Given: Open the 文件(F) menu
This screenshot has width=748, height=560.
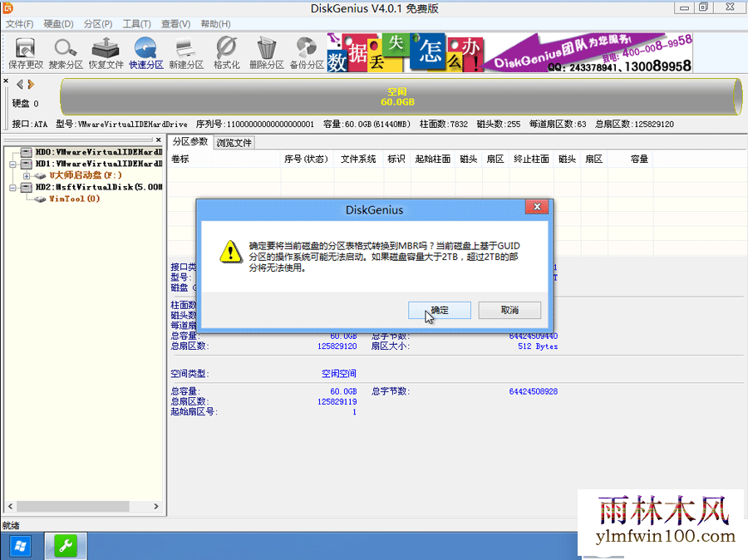Looking at the screenshot, I should 20,24.
